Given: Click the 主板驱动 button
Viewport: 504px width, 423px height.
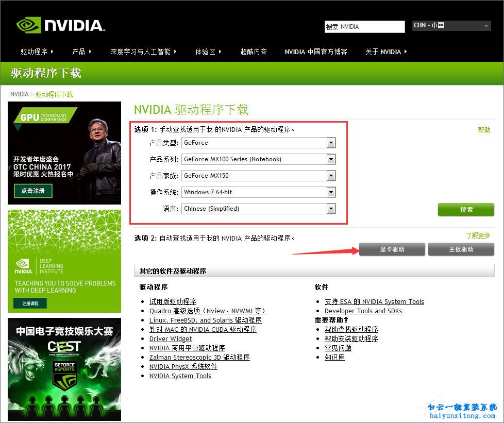Looking at the screenshot, I should click(x=461, y=249).
